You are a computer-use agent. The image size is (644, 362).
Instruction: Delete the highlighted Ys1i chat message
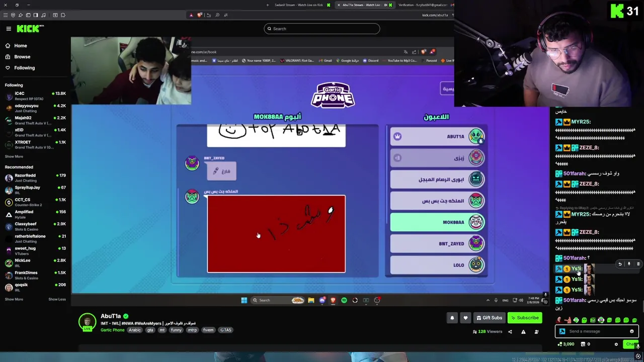[638, 264]
